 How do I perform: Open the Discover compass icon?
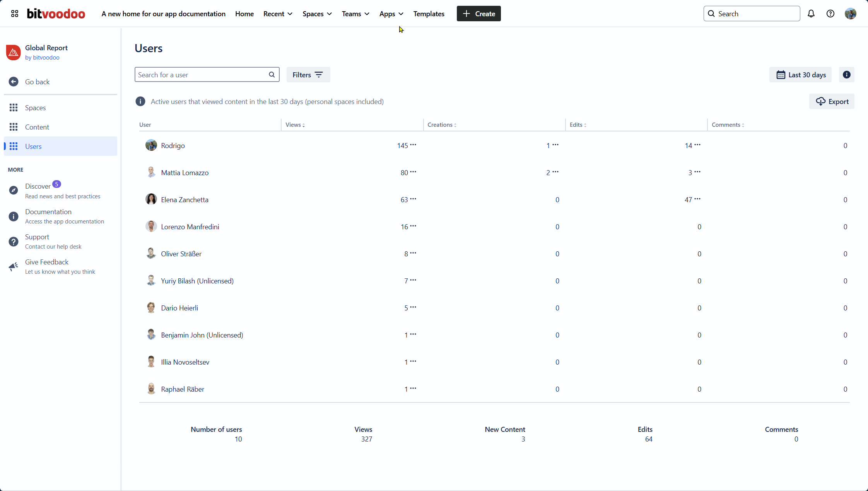(x=14, y=190)
